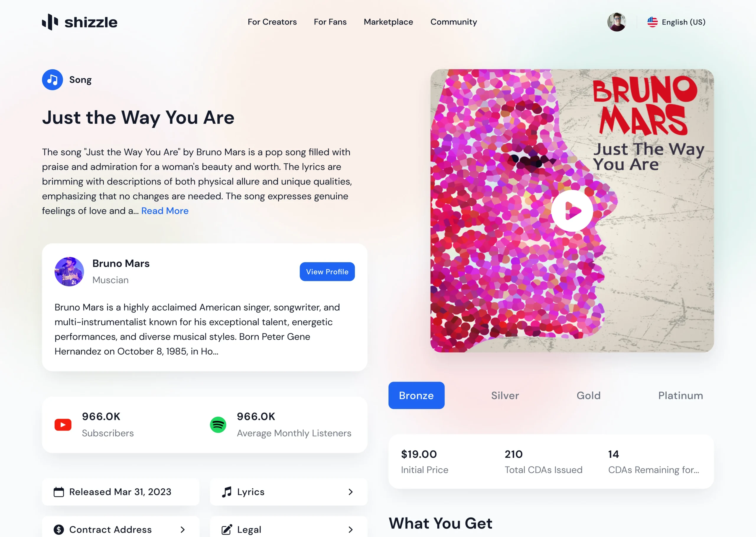Viewport: 756px width, 537px height.
Task: Click the View Profile button
Action: [327, 272]
